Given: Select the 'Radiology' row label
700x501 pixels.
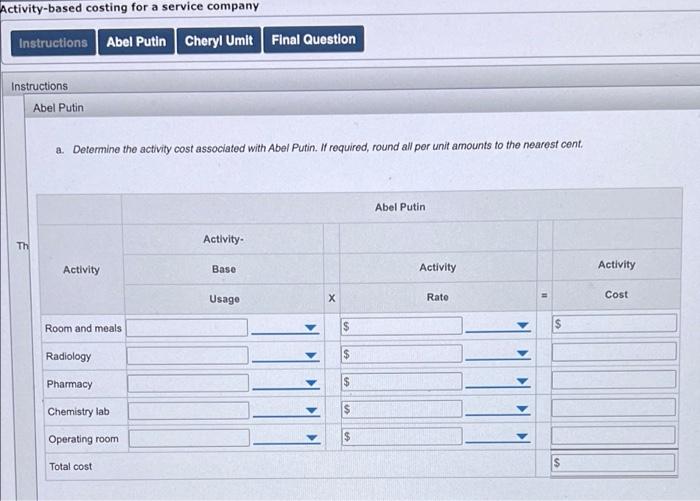Looking at the screenshot, I should pyautogui.click(x=68, y=356).
